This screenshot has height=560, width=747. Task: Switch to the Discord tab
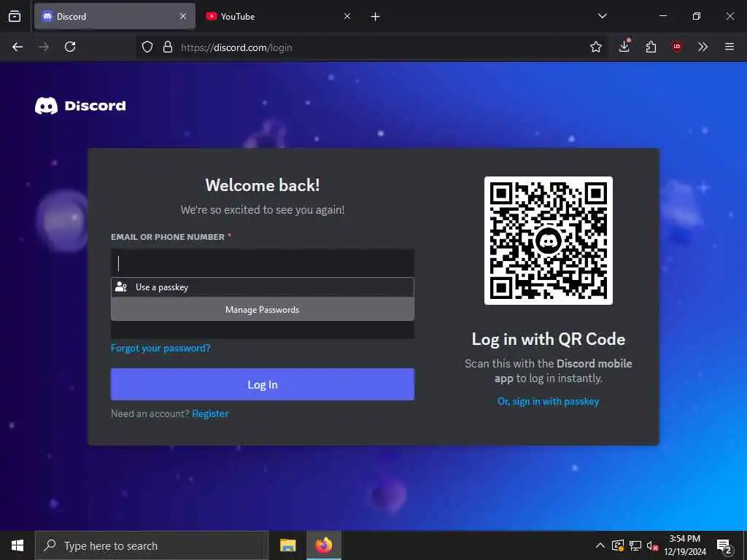[115, 16]
